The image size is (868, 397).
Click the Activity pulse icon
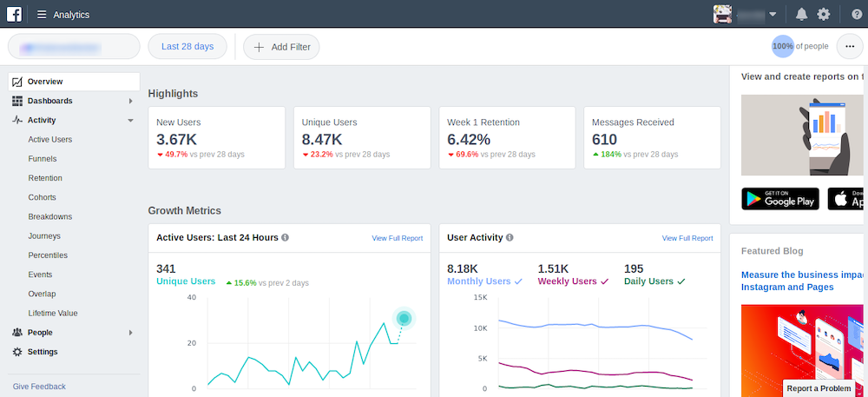[17, 120]
